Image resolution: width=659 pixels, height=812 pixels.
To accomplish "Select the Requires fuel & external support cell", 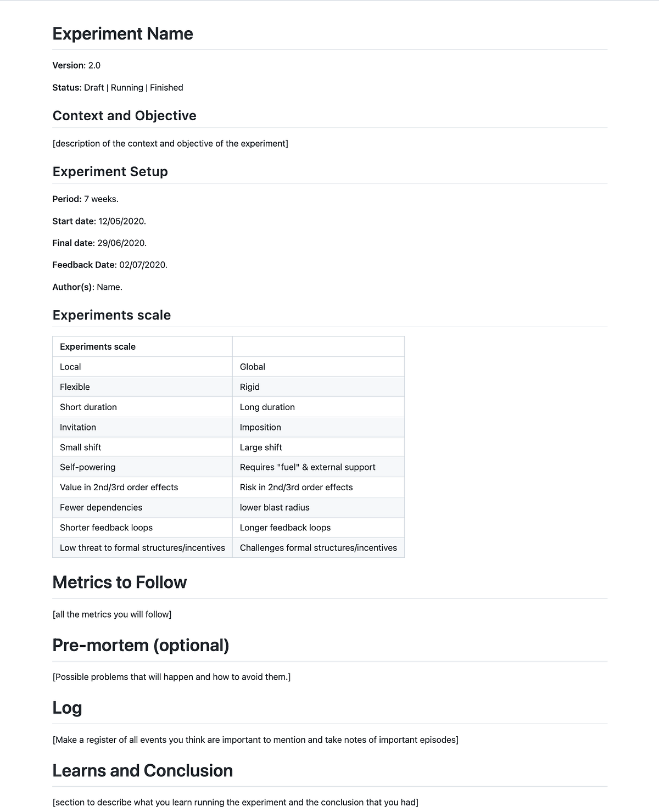I will pos(319,467).
